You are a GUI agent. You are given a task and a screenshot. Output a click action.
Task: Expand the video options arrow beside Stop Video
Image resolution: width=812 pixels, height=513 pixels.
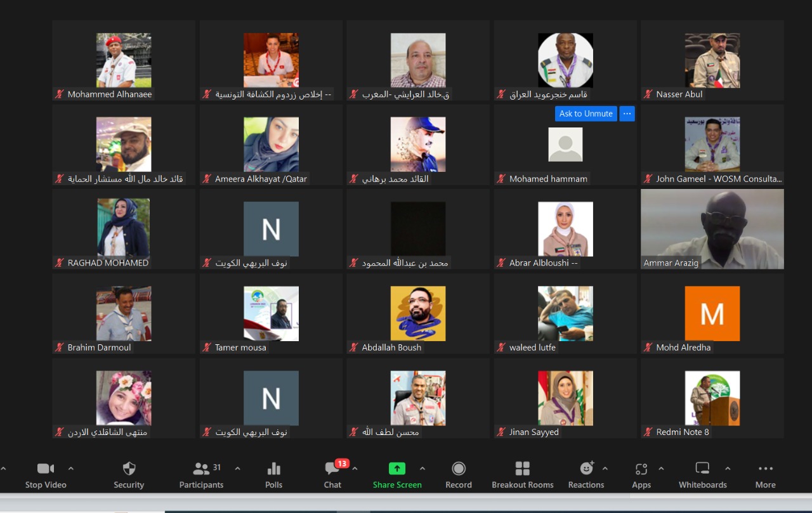tap(71, 469)
